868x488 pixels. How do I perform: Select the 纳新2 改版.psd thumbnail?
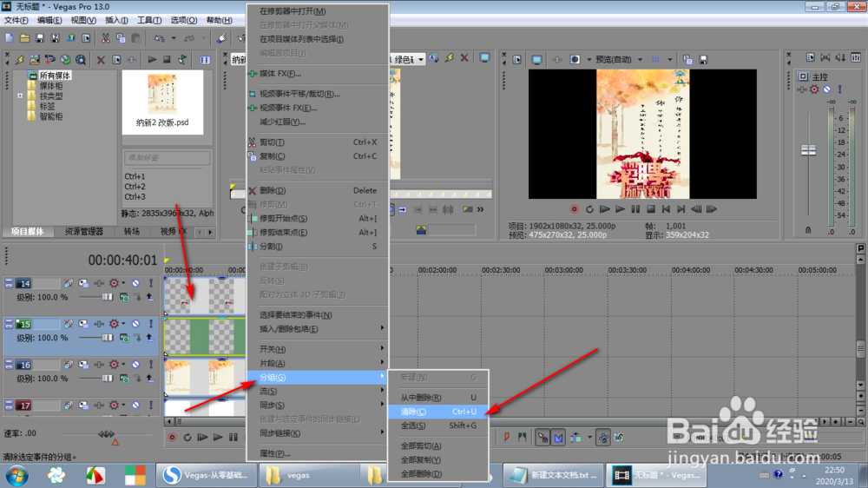tap(162, 102)
